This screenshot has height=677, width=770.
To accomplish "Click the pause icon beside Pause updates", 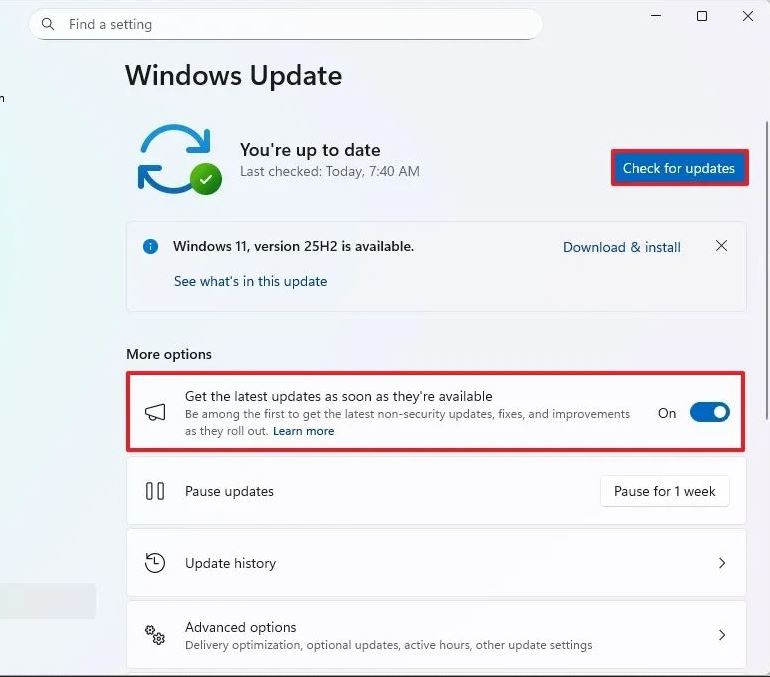I will point(155,491).
